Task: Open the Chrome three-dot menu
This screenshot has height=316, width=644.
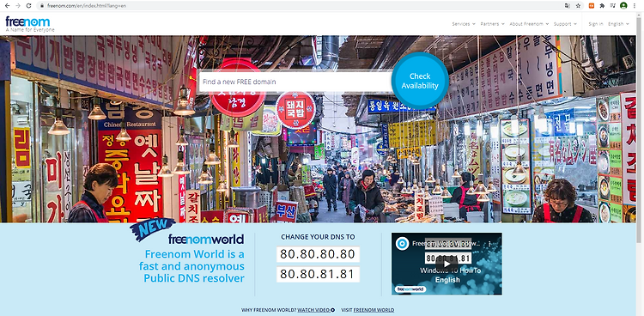Action: pyautogui.click(x=635, y=6)
